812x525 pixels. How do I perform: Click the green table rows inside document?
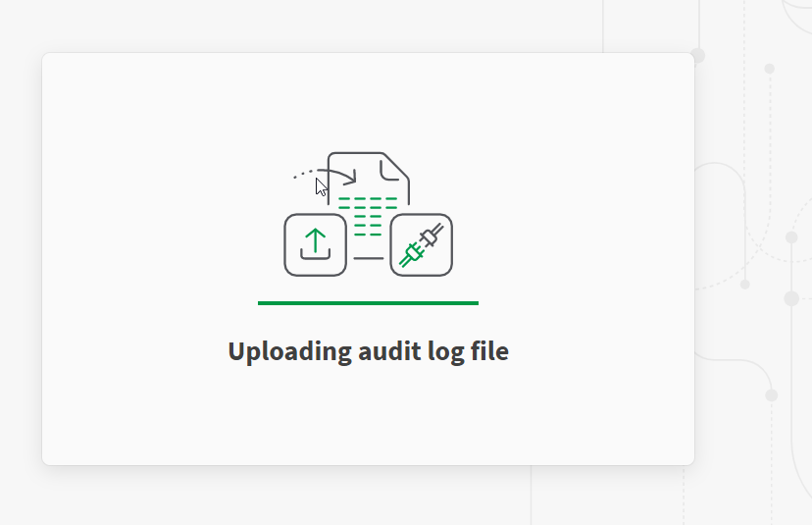tap(368, 216)
